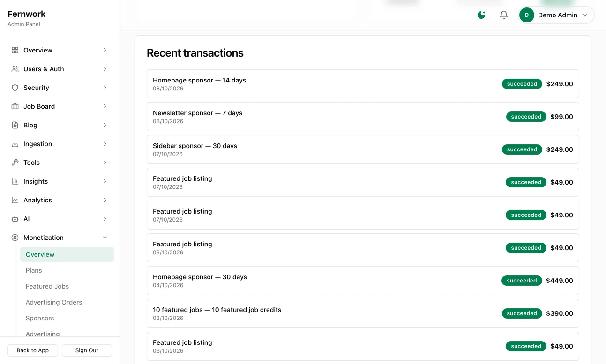Click the Analytics line chart icon
The image size is (606, 364).
[15, 200]
